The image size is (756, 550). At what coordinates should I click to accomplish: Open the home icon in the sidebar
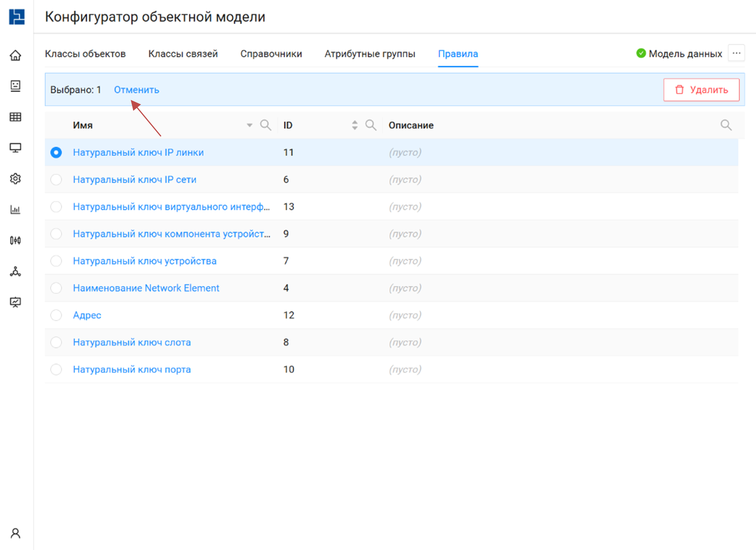[15, 56]
